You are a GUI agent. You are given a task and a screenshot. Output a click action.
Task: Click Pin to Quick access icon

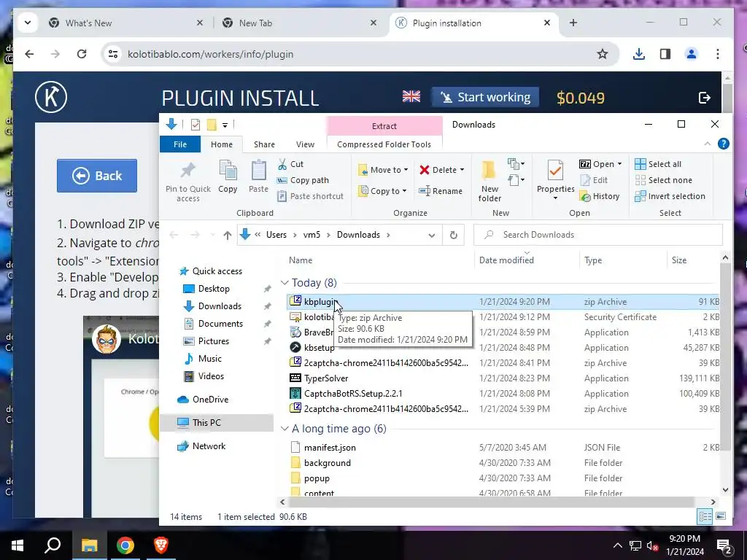tap(187, 171)
